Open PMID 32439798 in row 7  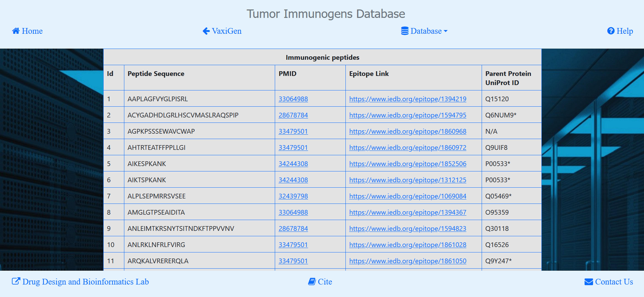pyautogui.click(x=293, y=196)
